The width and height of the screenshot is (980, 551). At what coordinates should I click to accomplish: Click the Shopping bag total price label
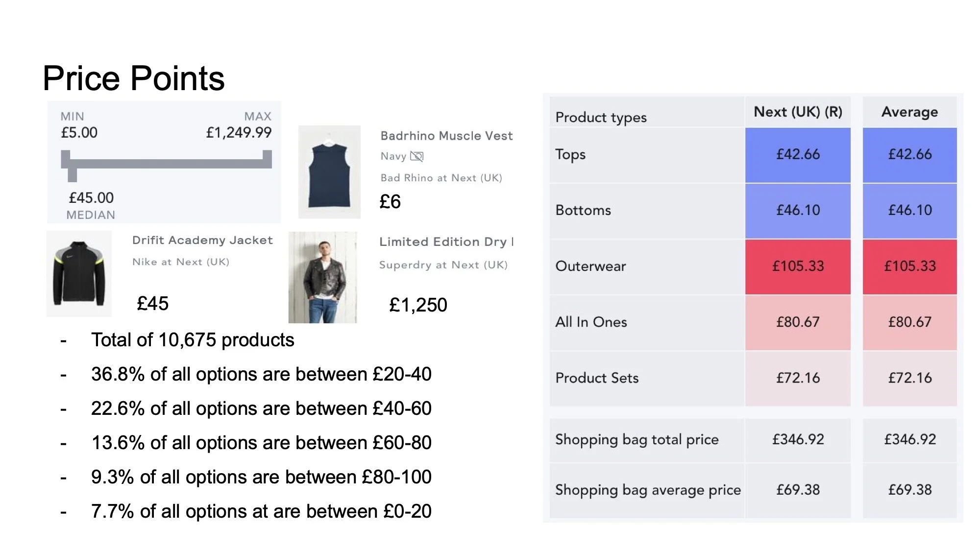[x=637, y=440]
